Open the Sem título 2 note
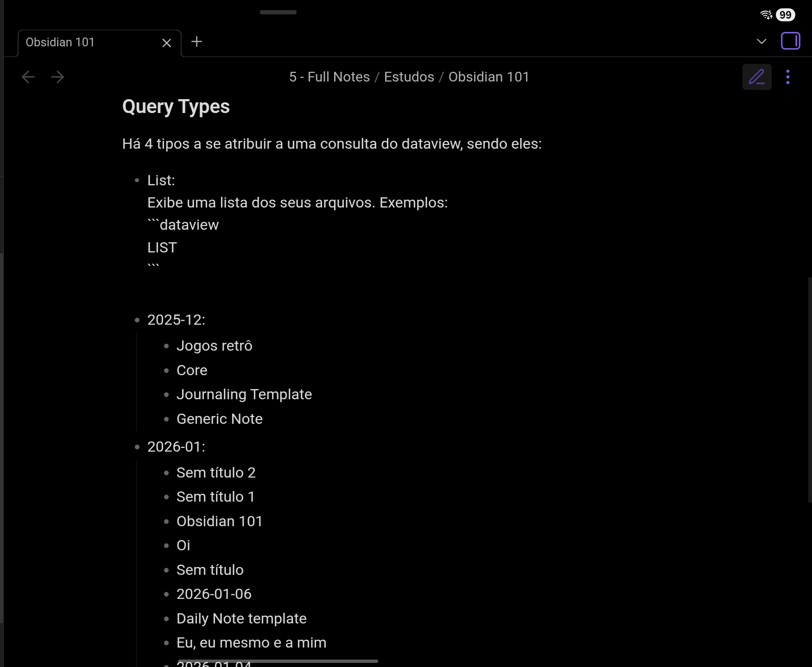 pos(216,473)
